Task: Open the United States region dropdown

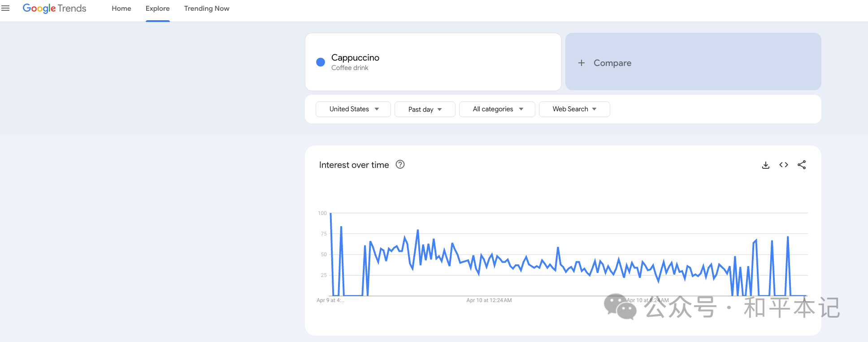Action: [353, 109]
